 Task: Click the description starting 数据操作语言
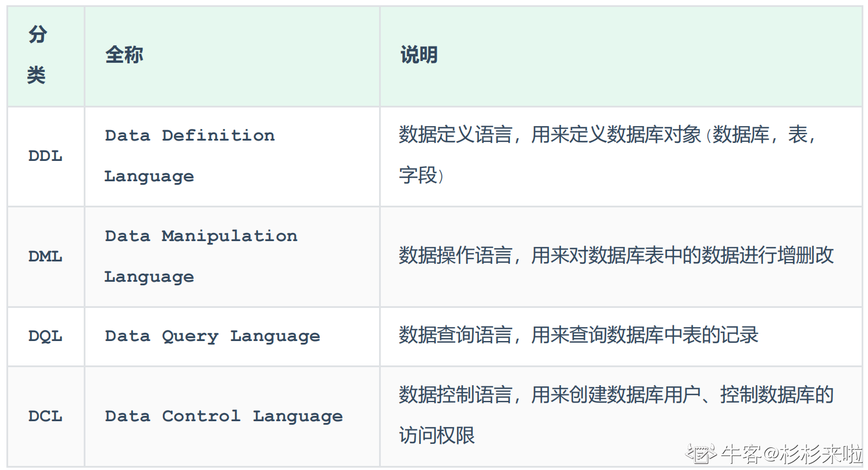pos(616,256)
